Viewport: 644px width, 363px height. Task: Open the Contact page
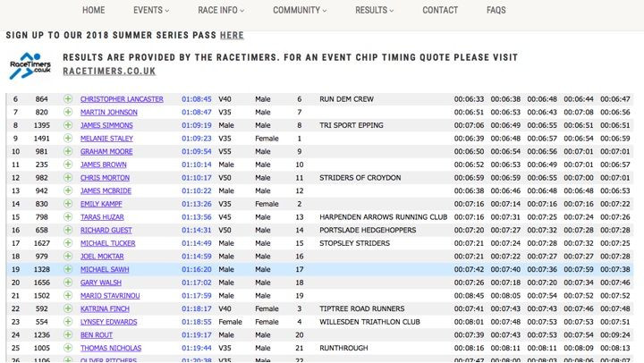[x=440, y=11]
